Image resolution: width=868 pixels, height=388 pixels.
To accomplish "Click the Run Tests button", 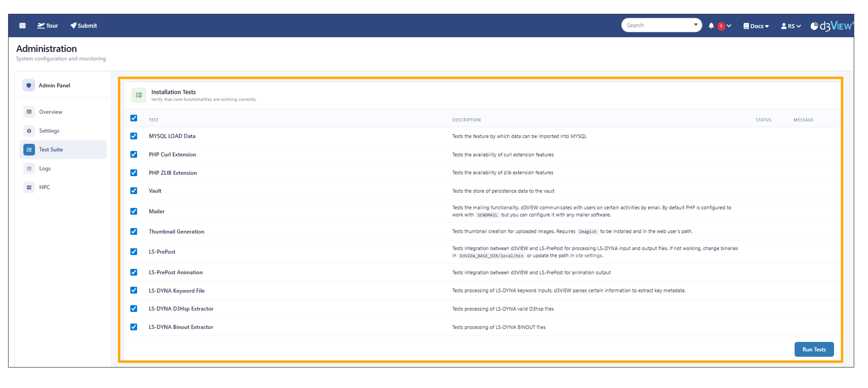I will tap(814, 349).
